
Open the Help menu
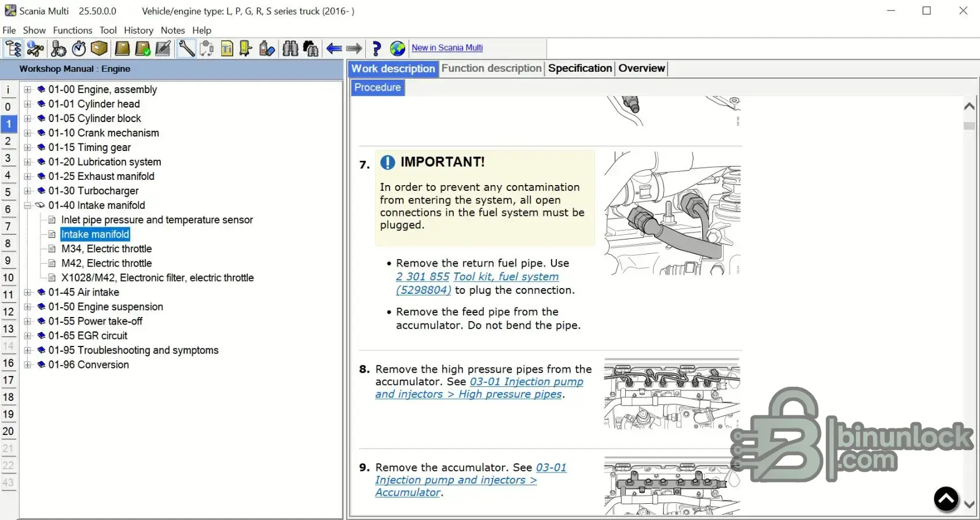(x=202, y=30)
